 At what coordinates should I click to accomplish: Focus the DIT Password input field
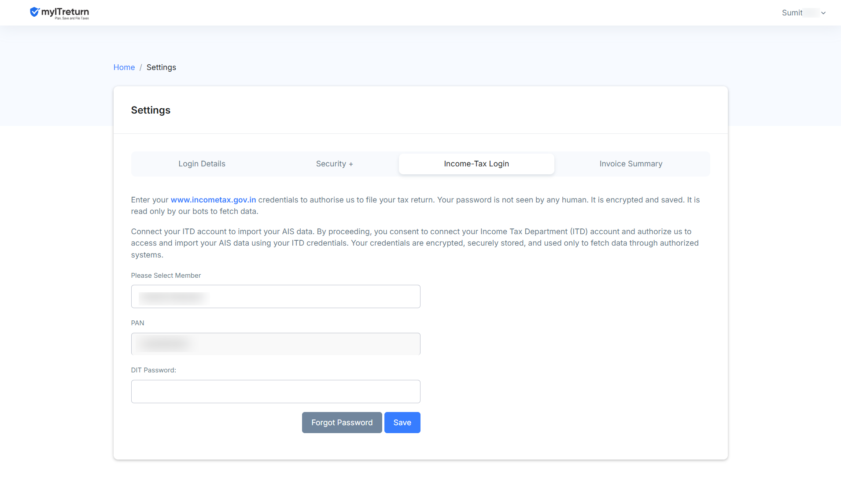276,391
